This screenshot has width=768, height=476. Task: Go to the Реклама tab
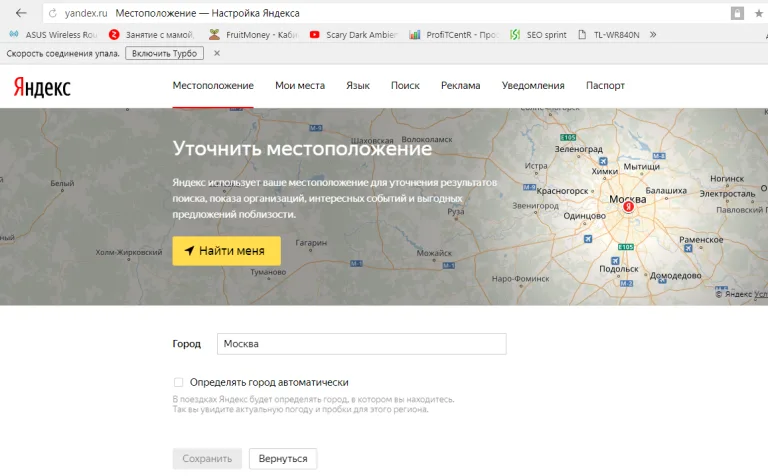tap(460, 86)
